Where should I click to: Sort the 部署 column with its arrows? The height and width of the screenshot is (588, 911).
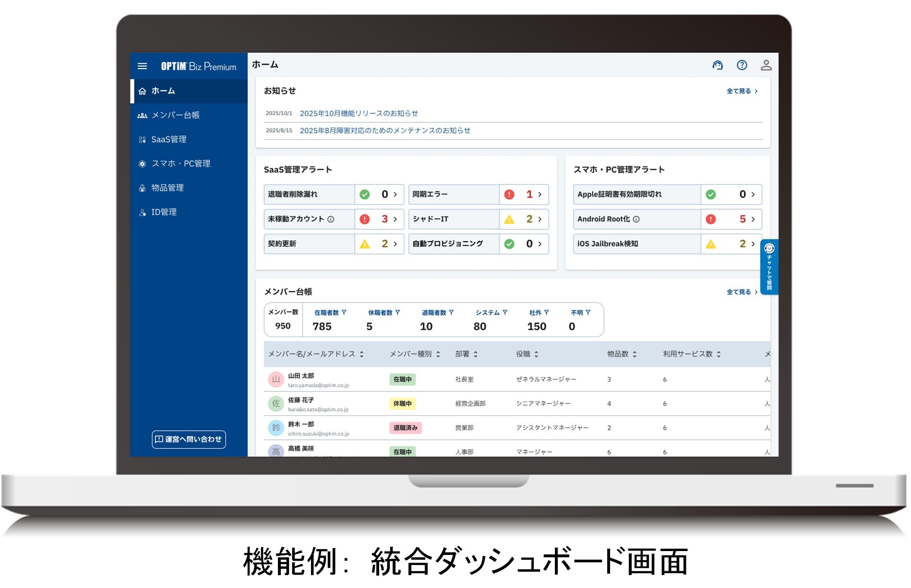click(x=476, y=354)
